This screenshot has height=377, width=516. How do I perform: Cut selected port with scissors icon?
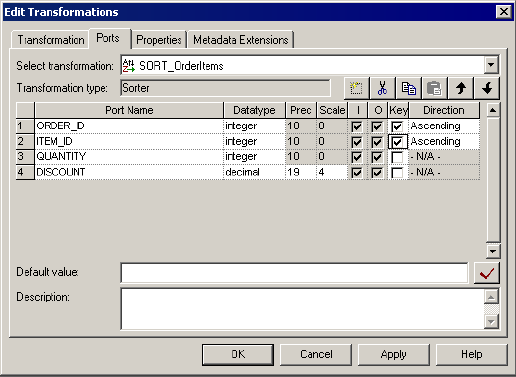pyautogui.click(x=382, y=88)
